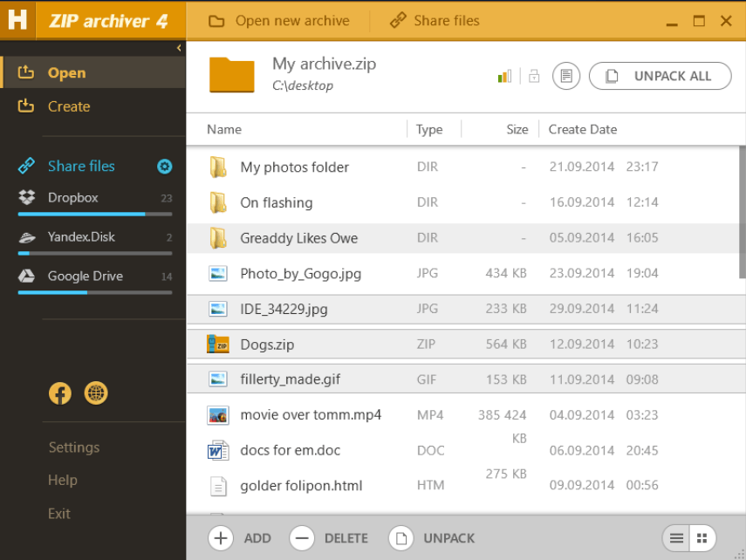Open the Share files settings gear
Image resolution: width=746 pixels, height=560 pixels.
tap(164, 166)
